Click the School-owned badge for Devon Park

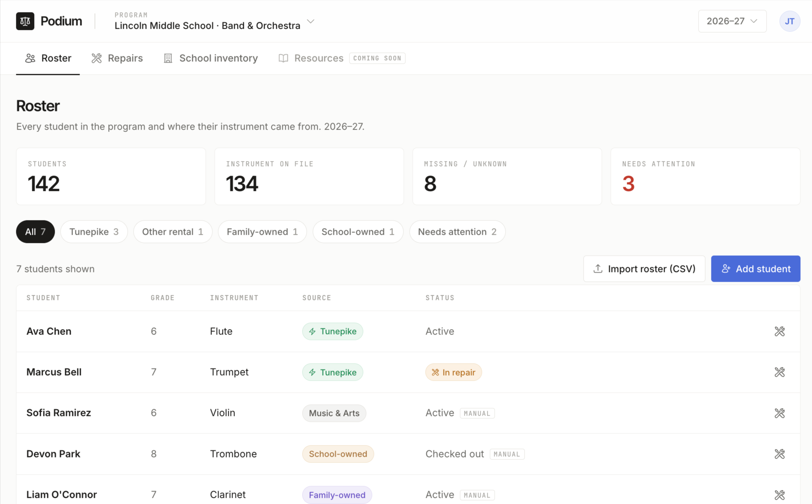338,454
